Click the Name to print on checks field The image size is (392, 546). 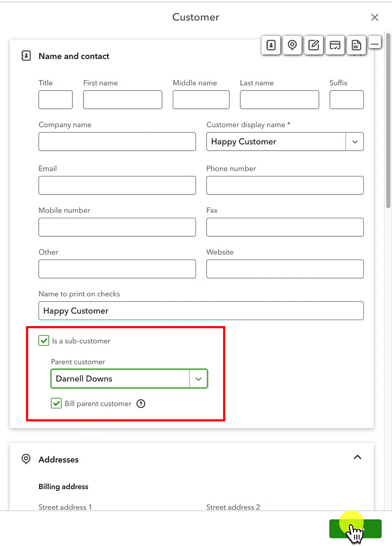click(201, 310)
